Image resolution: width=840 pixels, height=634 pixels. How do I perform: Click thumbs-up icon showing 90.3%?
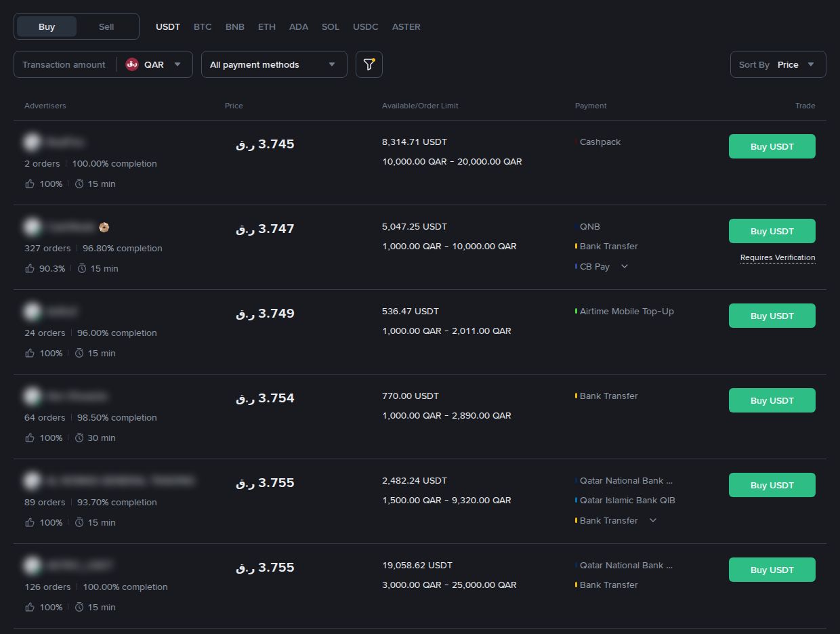[30, 268]
